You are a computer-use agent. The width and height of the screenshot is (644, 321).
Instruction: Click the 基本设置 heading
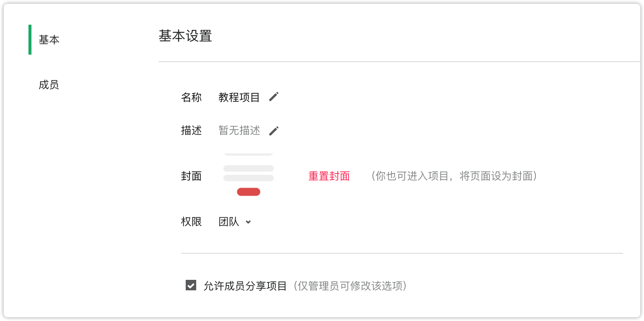tap(185, 36)
